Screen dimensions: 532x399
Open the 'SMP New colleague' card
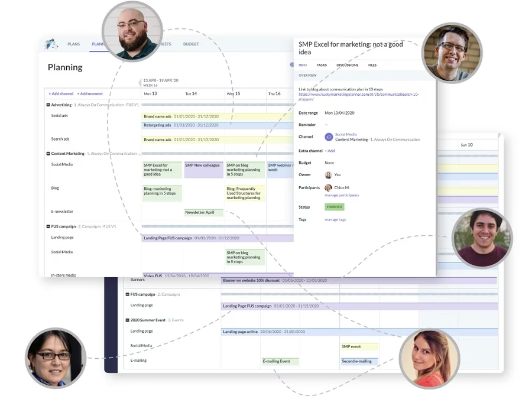click(203, 170)
